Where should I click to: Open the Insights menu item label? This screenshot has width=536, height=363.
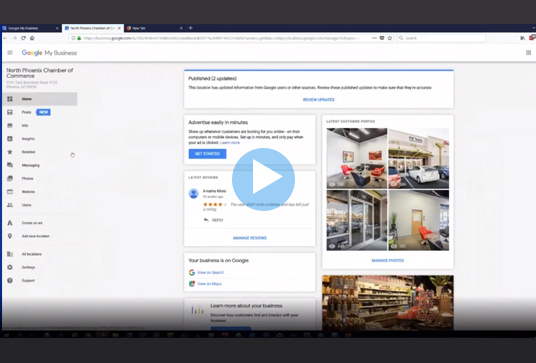click(28, 139)
